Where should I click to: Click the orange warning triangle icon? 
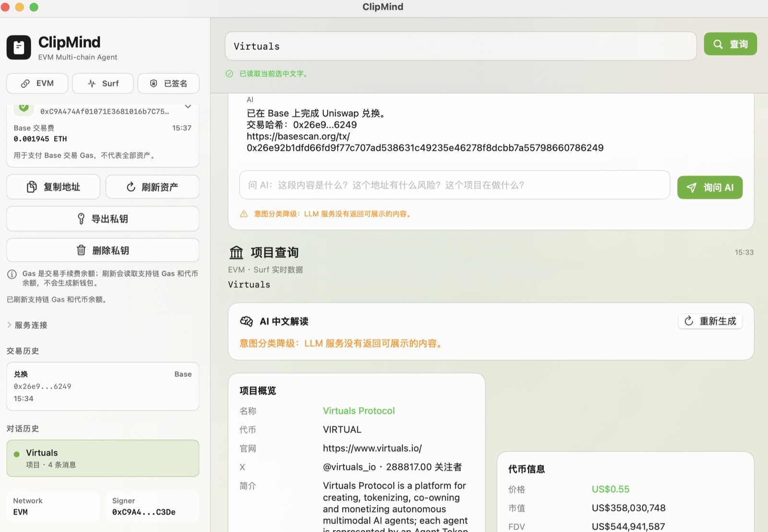[244, 214]
